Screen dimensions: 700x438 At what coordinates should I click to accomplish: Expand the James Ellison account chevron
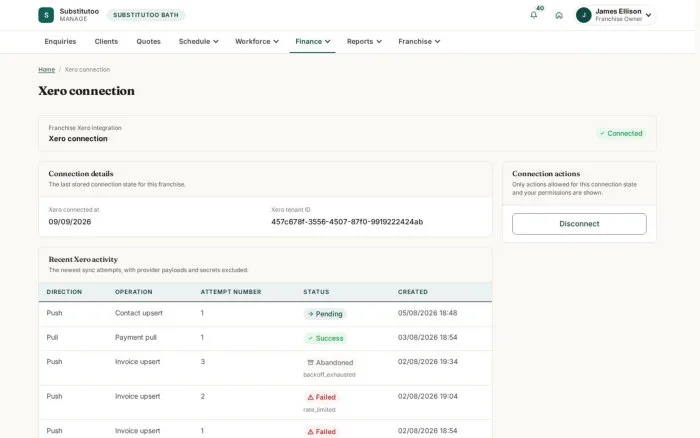pyautogui.click(x=648, y=15)
